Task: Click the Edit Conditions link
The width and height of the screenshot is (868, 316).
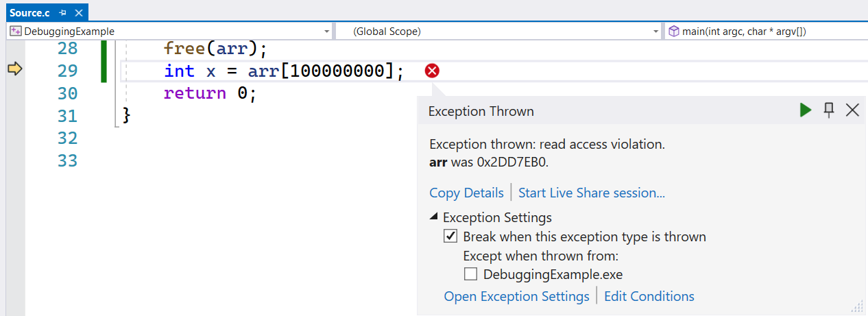Action: [649, 296]
